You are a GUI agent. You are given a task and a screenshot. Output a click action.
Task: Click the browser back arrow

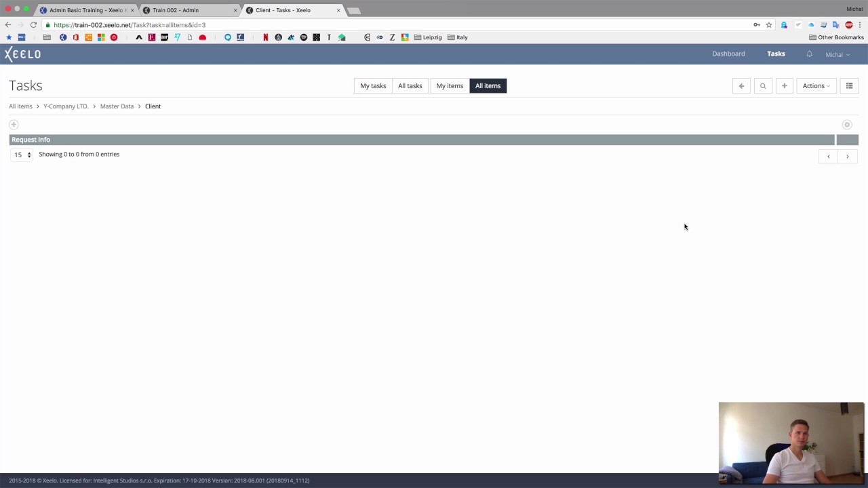pos(8,25)
